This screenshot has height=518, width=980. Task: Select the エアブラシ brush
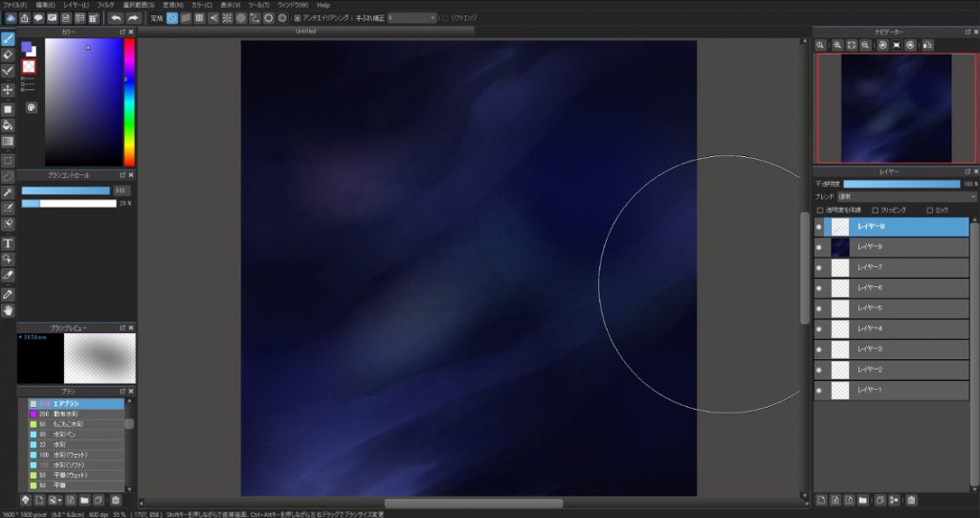[76, 404]
